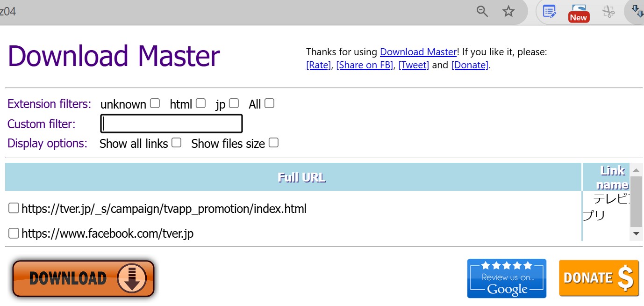
Task: Follow the [Rate] link
Action: click(x=319, y=65)
